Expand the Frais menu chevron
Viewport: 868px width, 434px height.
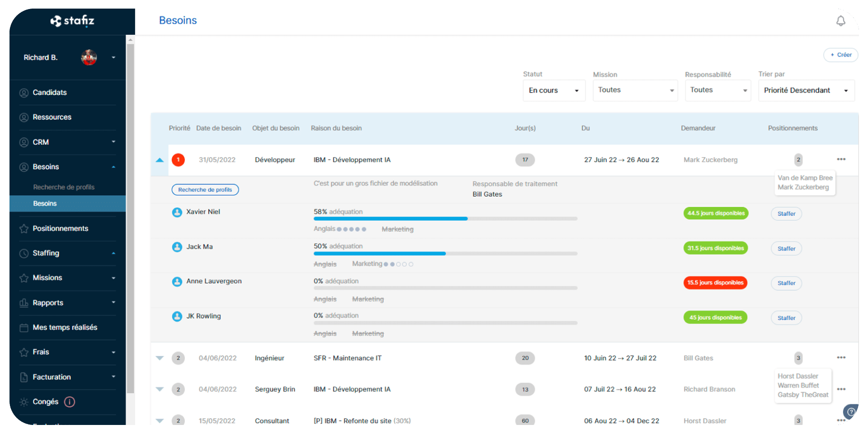click(x=113, y=352)
